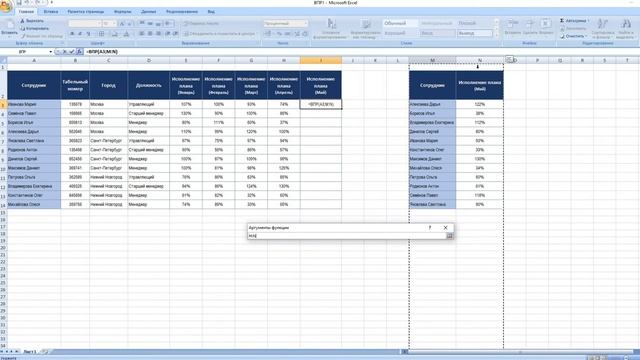Apply the Плохой cell style
The width and height of the screenshot is (640, 360).
coord(475,24)
